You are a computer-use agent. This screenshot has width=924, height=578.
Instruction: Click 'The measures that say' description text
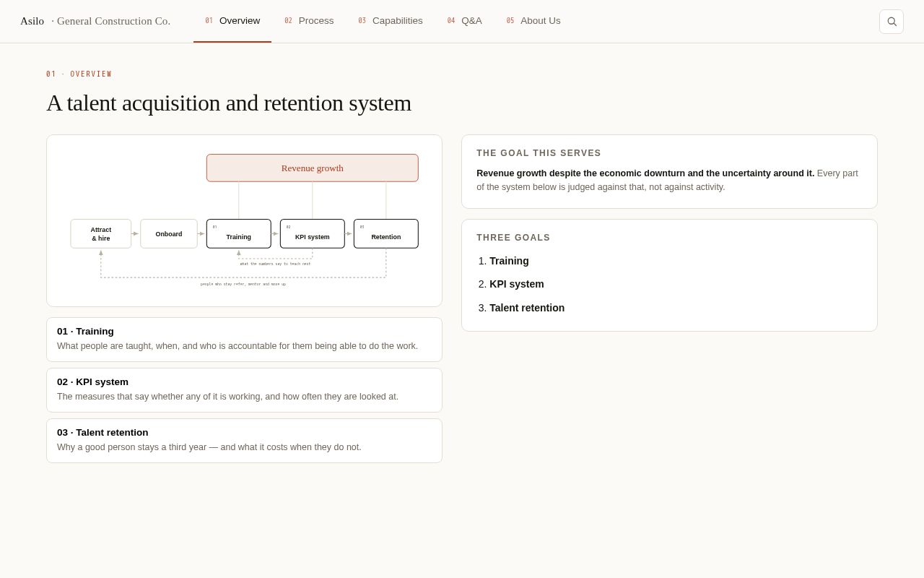click(x=227, y=397)
